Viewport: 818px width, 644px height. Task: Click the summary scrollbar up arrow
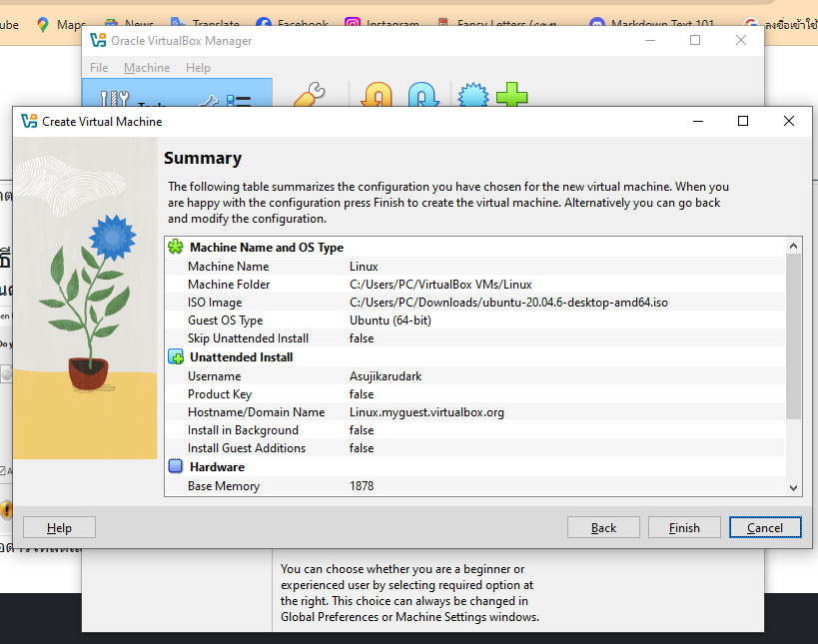coord(794,246)
